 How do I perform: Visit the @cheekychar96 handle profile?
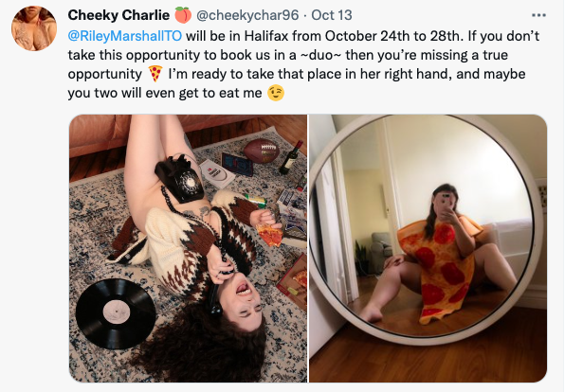click(247, 15)
